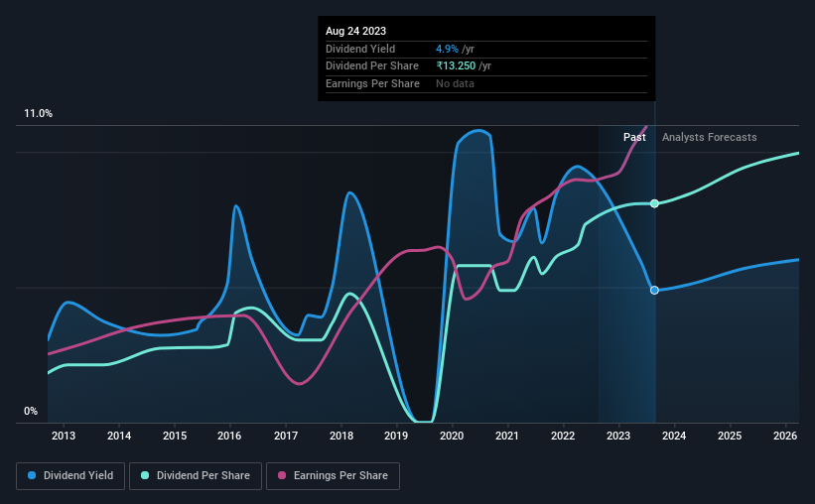Image resolution: width=815 pixels, height=504 pixels.
Task: Toggle the Dividend Yield legend button
Action: 70,476
